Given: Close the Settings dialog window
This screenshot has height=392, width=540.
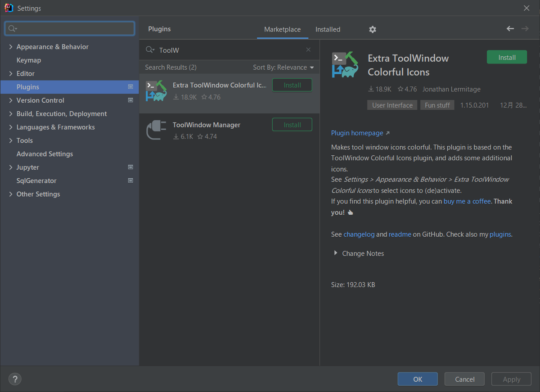Looking at the screenshot, I should click(x=526, y=8).
